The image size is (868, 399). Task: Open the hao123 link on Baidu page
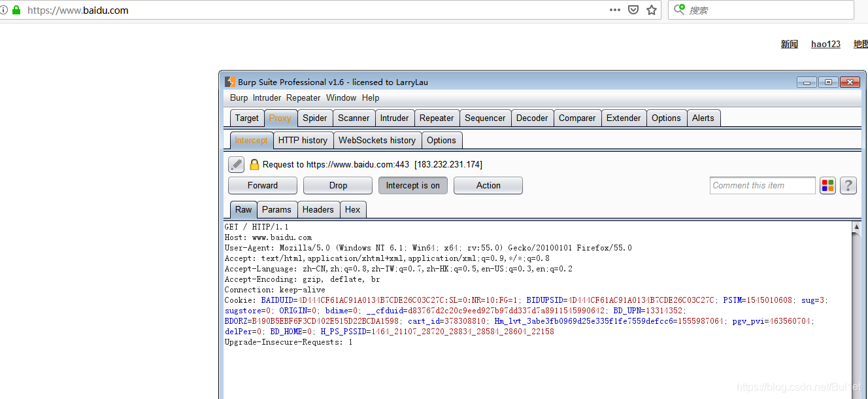[x=826, y=44]
